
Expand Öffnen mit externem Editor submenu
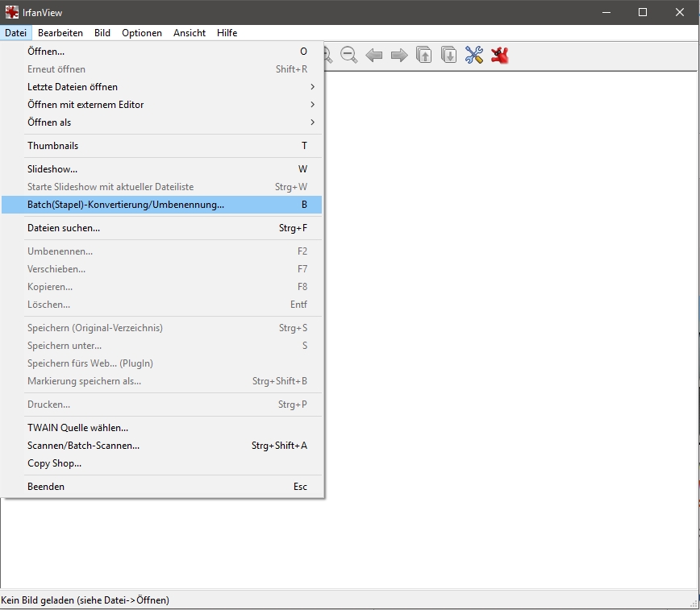pos(161,105)
